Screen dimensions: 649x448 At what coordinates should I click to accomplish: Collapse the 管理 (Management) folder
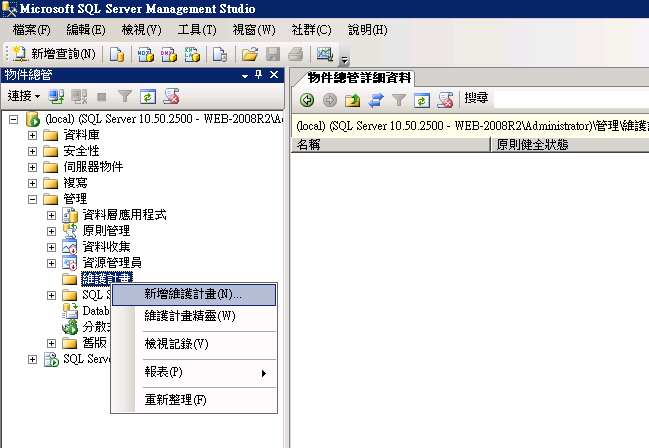(32, 200)
